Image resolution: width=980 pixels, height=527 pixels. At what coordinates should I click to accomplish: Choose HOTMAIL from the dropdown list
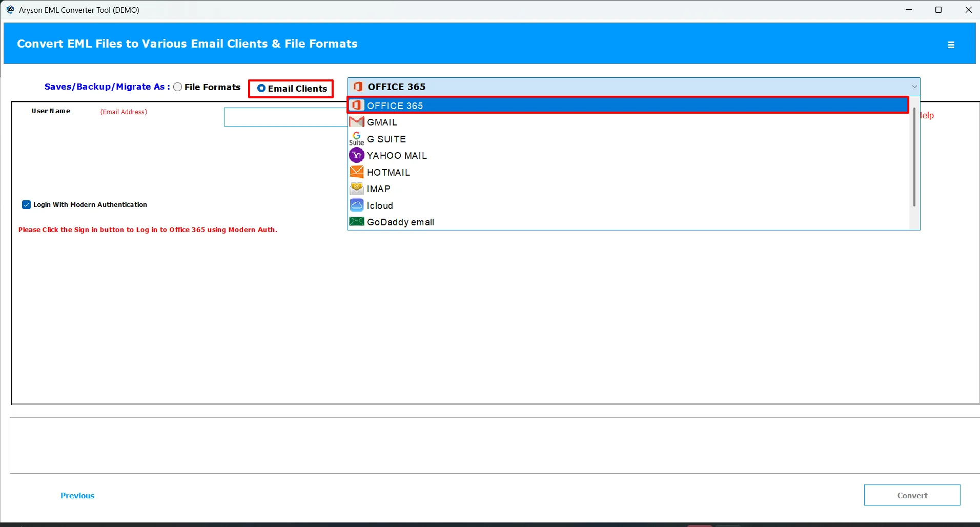(x=628, y=172)
